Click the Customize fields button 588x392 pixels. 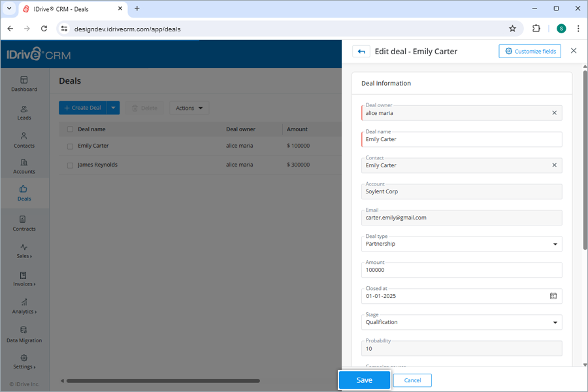click(x=529, y=51)
